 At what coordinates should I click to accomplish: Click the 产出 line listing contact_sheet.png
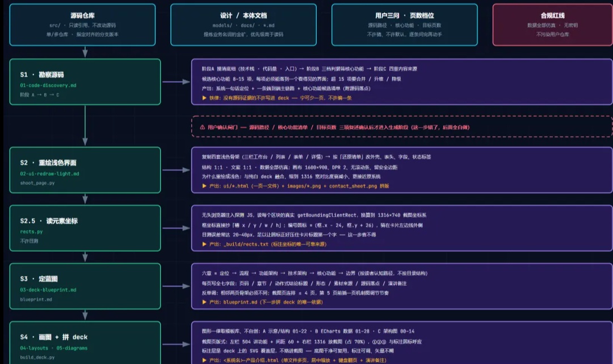point(296,186)
